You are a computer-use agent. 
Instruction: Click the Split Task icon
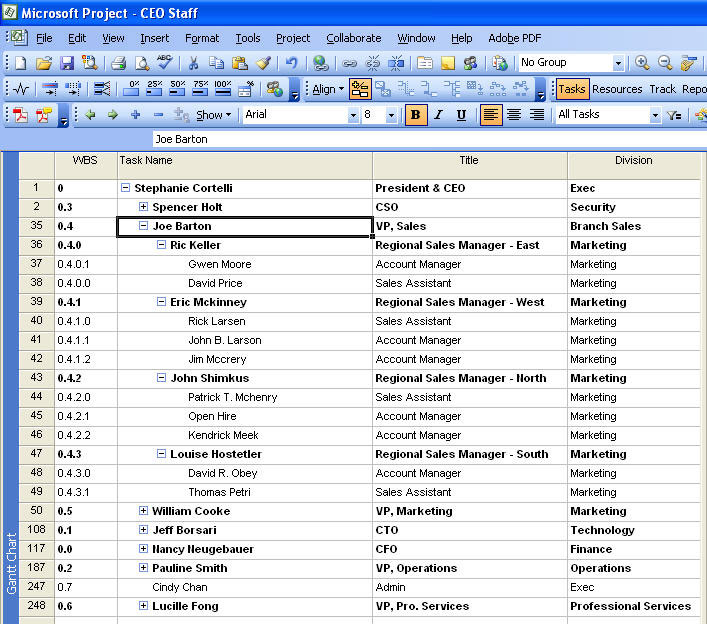tap(396, 63)
